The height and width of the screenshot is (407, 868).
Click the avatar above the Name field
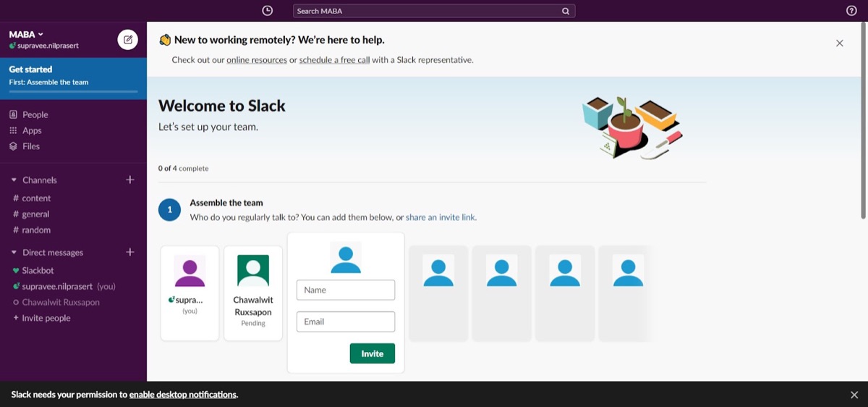(346, 258)
